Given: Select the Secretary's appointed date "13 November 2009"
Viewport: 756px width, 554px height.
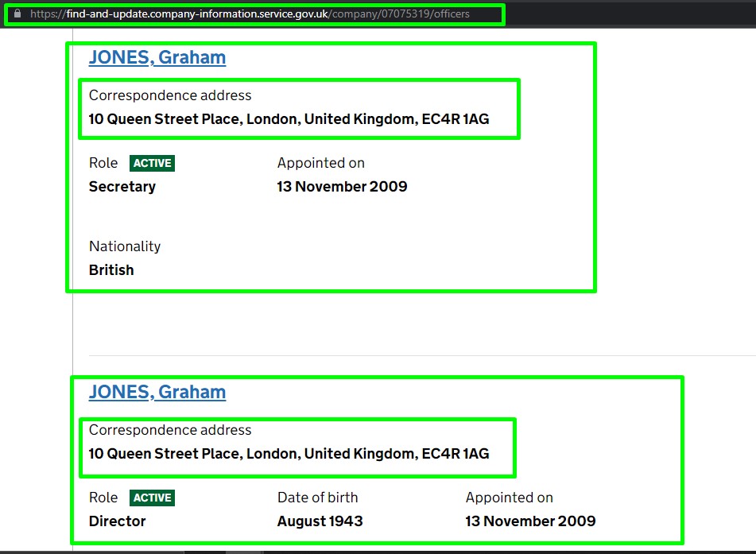Looking at the screenshot, I should tap(343, 187).
